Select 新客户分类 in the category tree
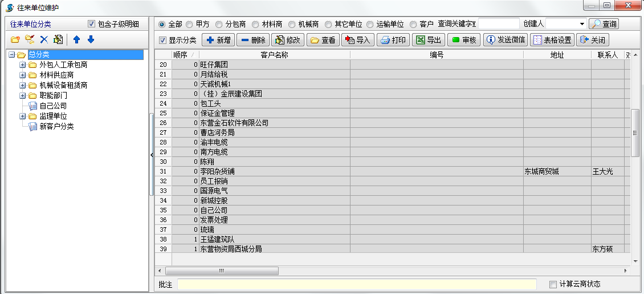Image resolution: width=644 pixels, height=294 pixels. pyautogui.click(x=56, y=126)
